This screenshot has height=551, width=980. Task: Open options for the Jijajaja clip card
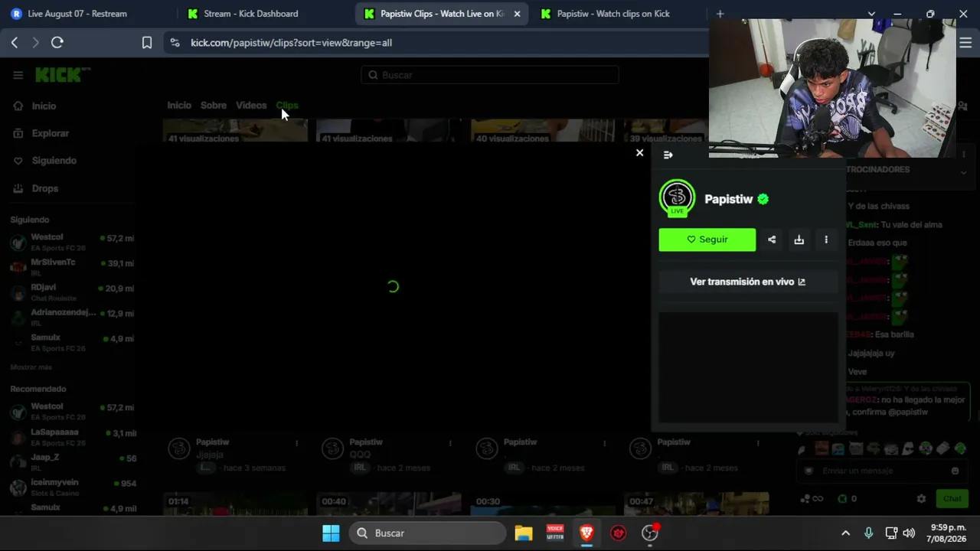tap(296, 443)
